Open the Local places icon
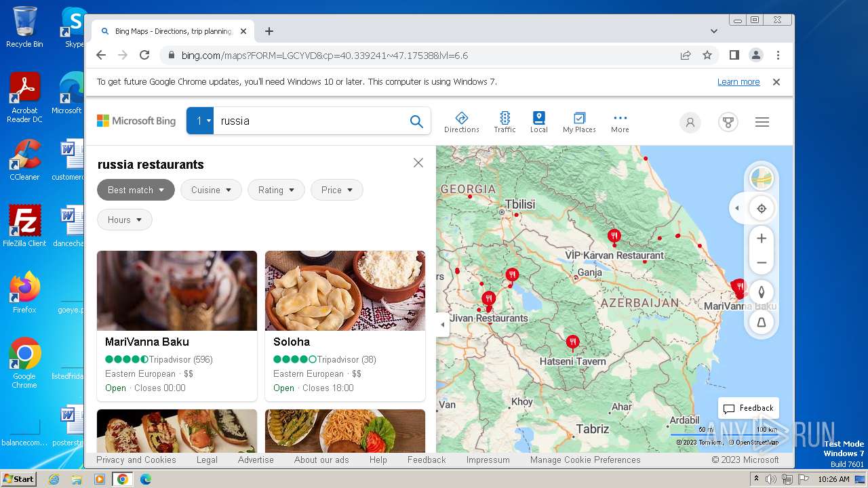The image size is (868, 488). (539, 122)
